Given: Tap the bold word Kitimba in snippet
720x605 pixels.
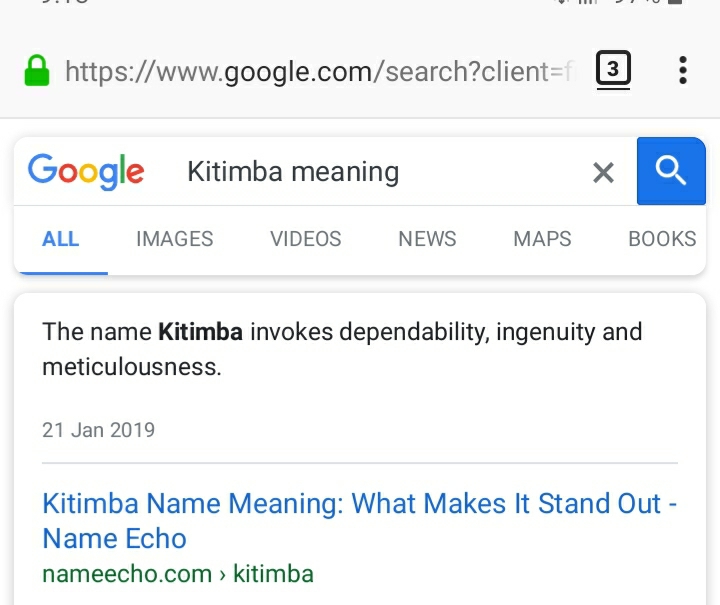Looking at the screenshot, I should (200, 332).
